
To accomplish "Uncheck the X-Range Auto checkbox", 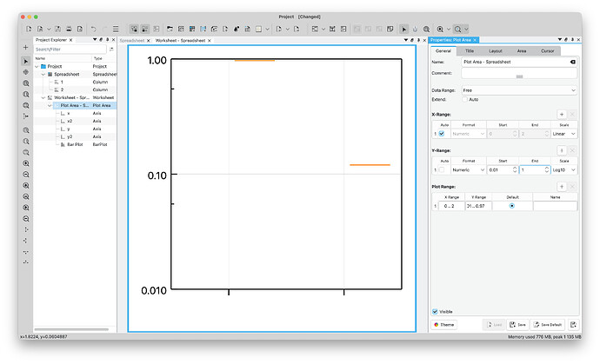I will (443, 134).
